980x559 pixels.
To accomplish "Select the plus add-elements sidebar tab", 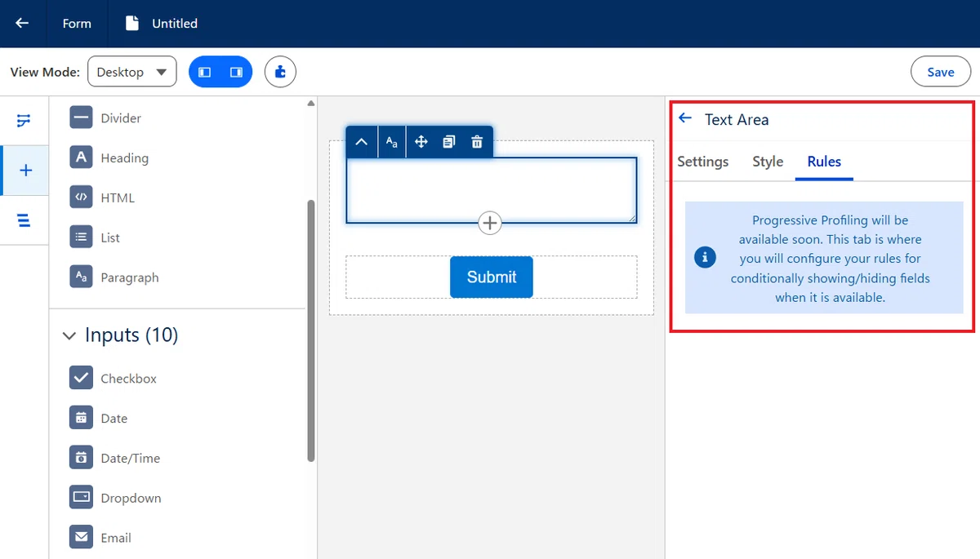I will [x=25, y=171].
